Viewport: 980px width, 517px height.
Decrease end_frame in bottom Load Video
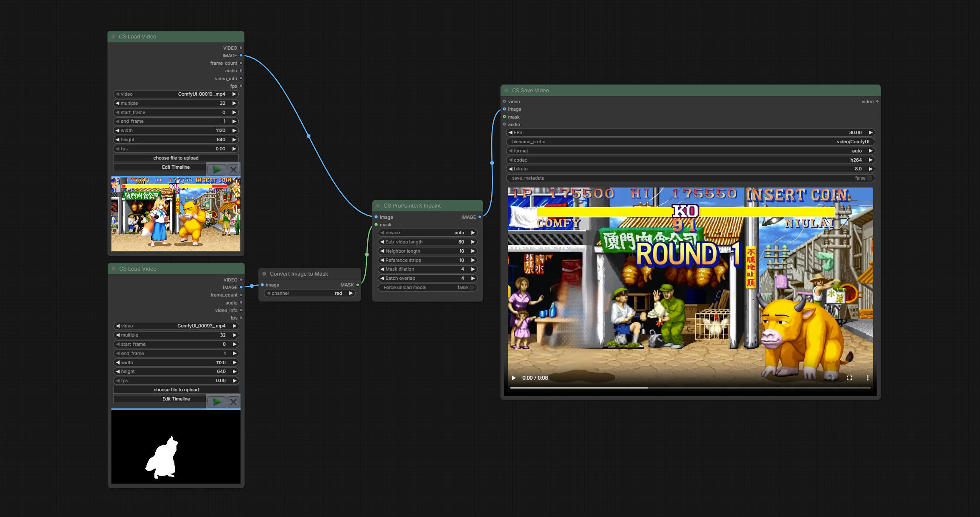click(x=118, y=353)
